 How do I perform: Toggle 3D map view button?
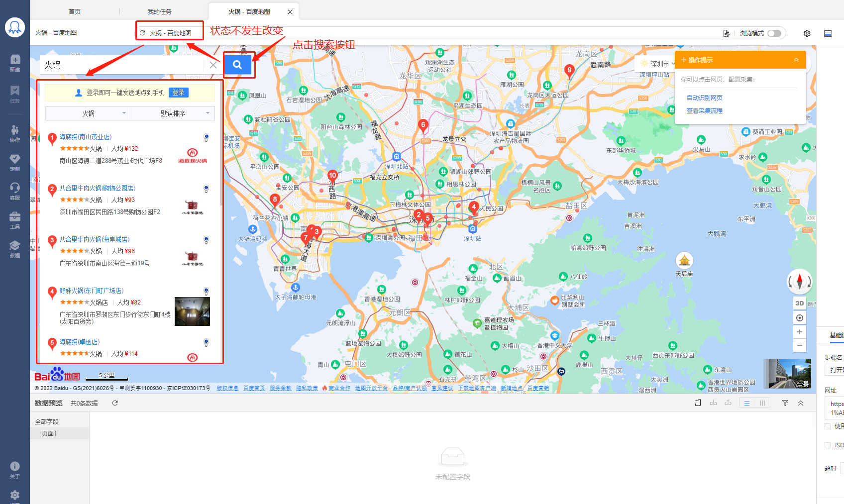(x=800, y=303)
